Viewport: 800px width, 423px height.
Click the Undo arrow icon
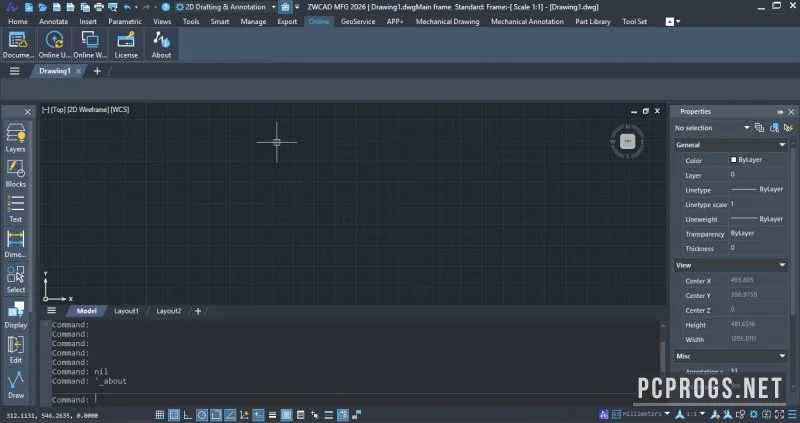pos(127,7)
